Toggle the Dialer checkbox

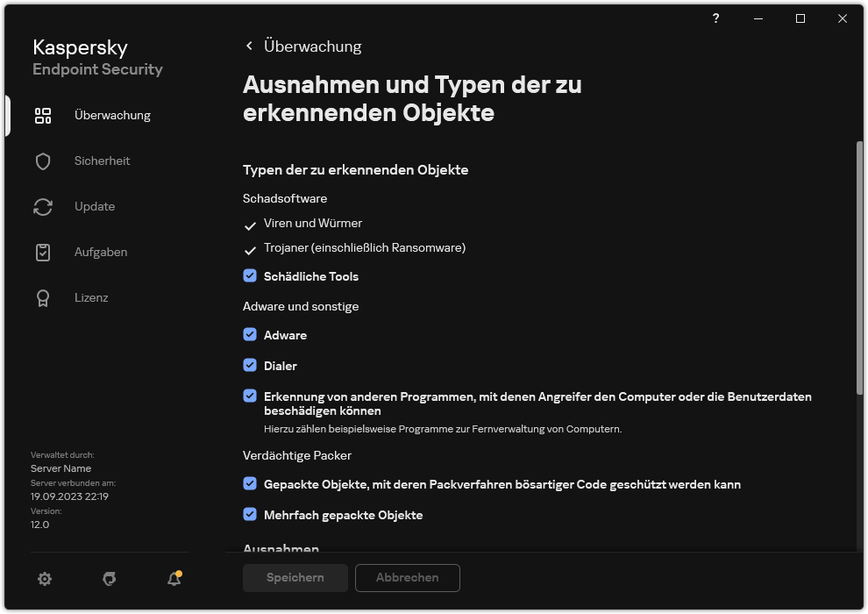click(250, 365)
